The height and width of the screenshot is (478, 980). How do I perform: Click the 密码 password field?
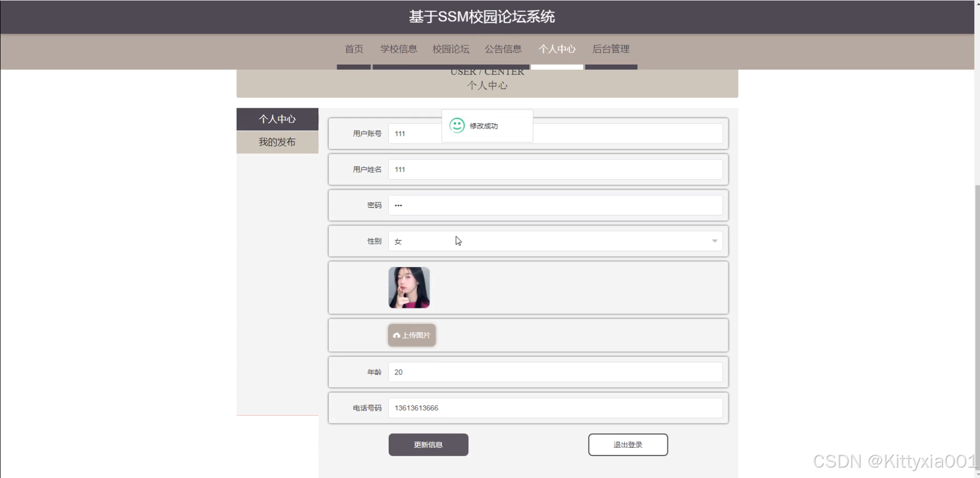(555, 205)
